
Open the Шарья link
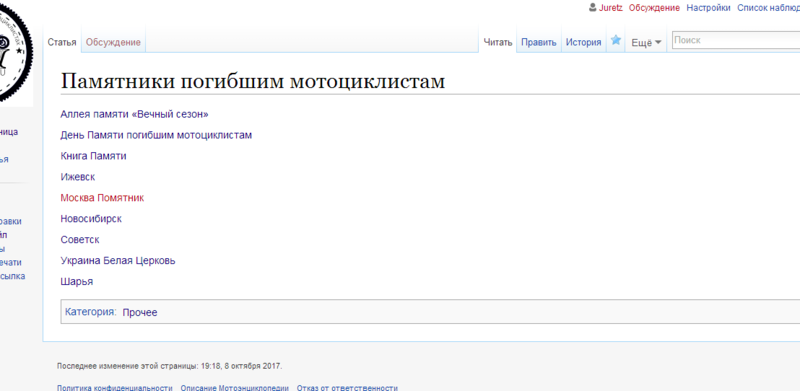(77, 282)
